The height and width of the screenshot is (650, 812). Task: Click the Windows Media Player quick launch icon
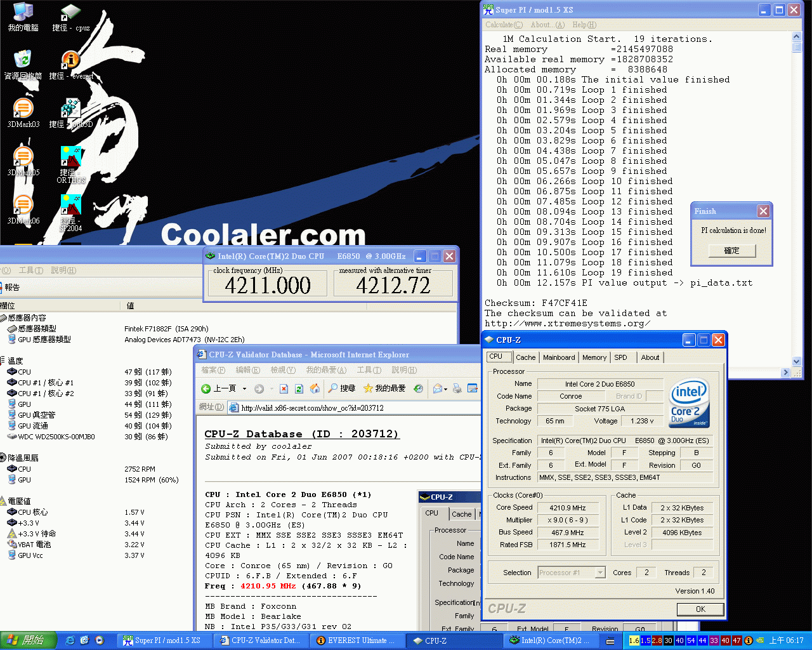[x=100, y=640]
